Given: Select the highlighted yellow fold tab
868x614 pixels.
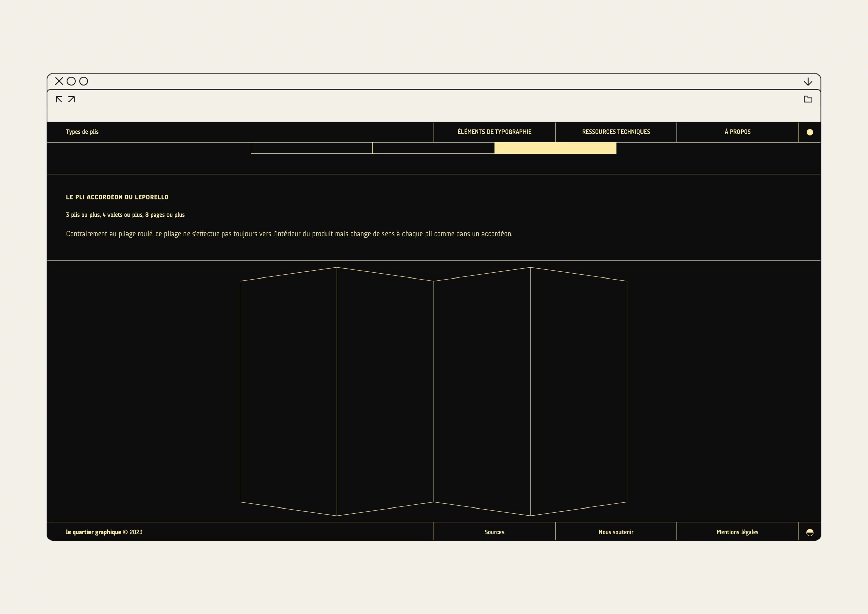Looking at the screenshot, I should (x=555, y=148).
